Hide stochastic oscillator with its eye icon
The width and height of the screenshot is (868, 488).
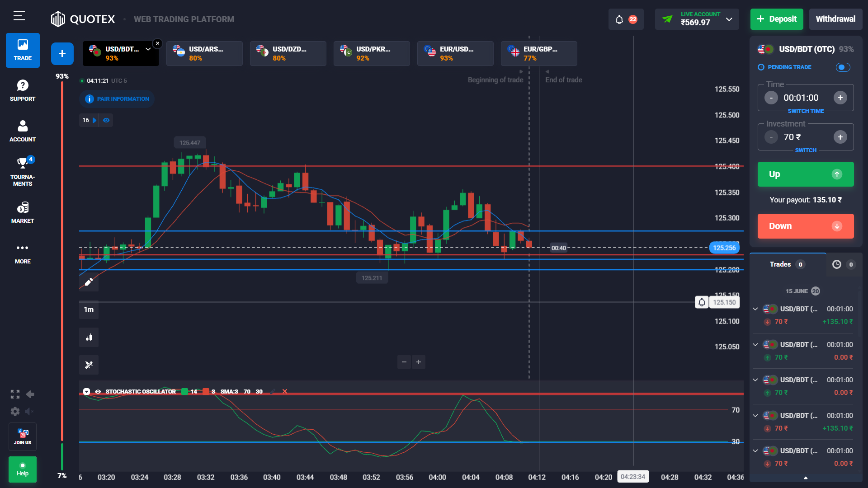pyautogui.click(x=98, y=392)
